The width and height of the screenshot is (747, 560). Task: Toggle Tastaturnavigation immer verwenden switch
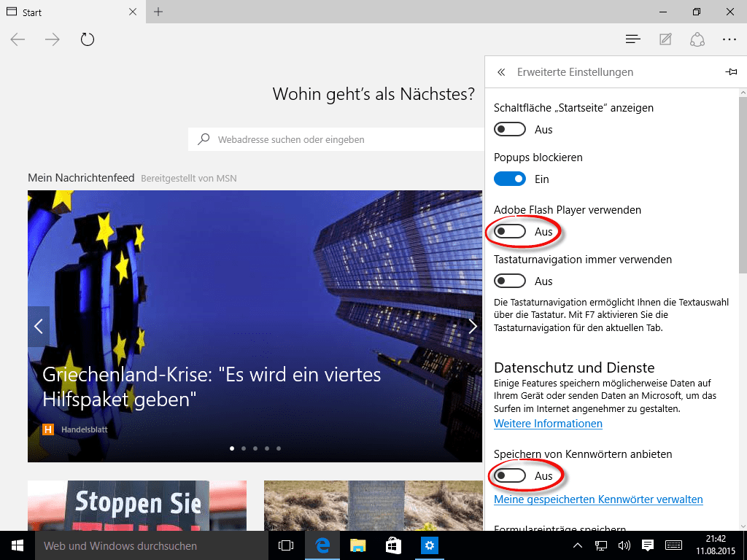pyautogui.click(x=510, y=281)
